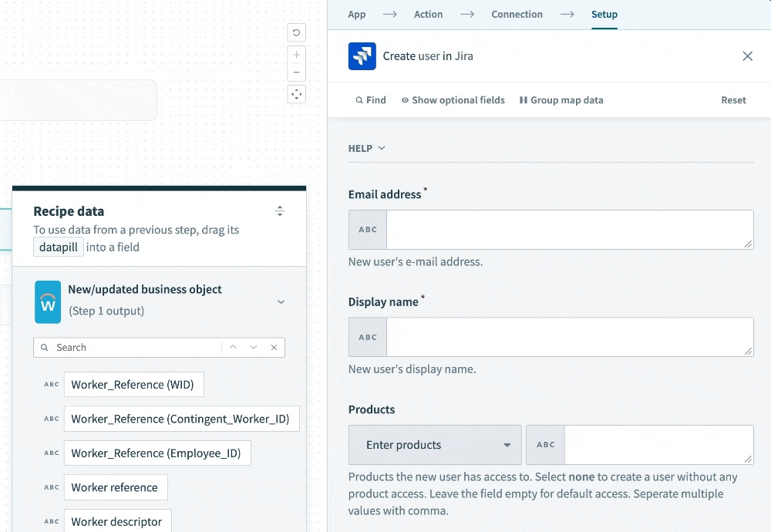The height and width of the screenshot is (532, 771).
Task: Toggle Show optional fields
Action: pyautogui.click(x=453, y=100)
